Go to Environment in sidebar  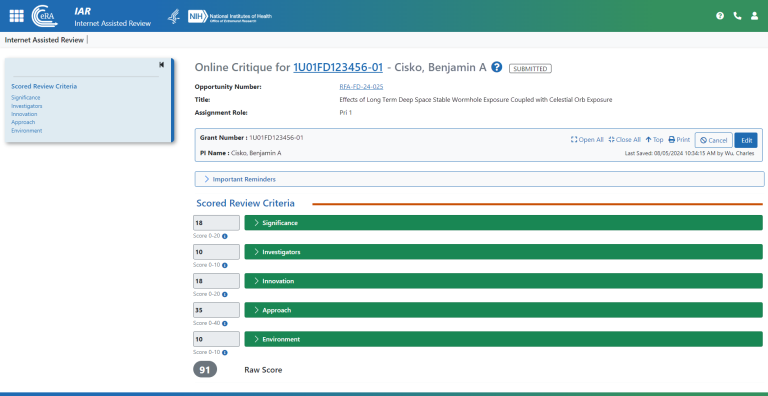click(26, 131)
